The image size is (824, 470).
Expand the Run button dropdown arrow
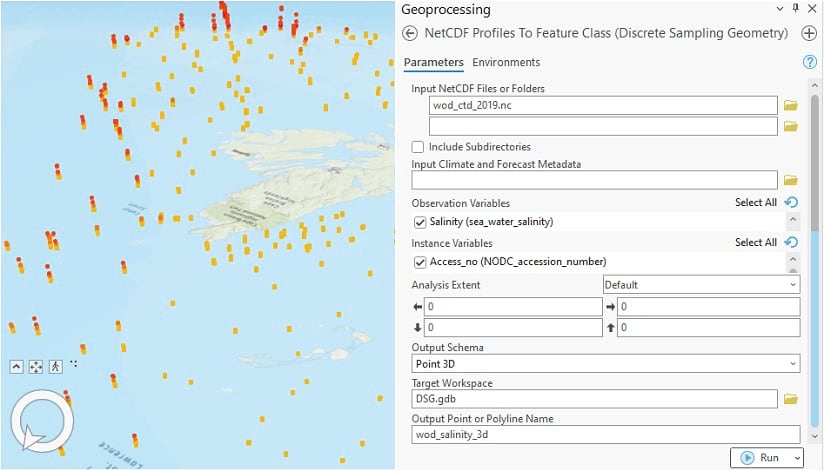click(796, 458)
